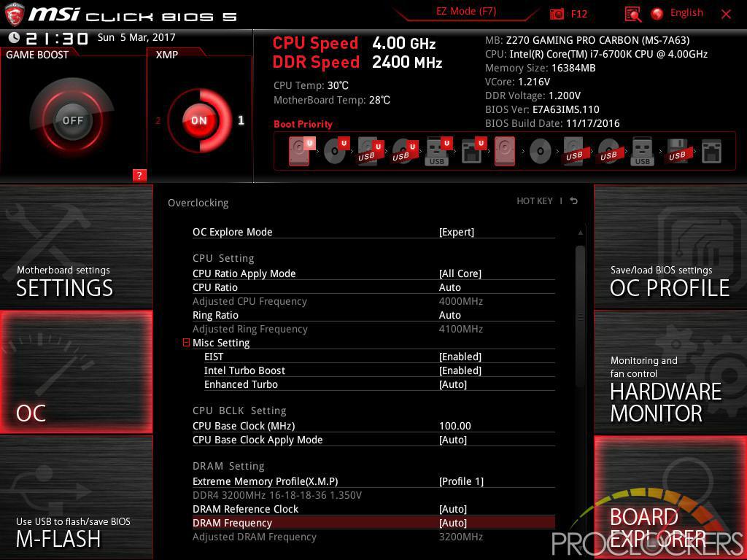The height and width of the screenshot is (560, 747).
Task: Select the UEFI CD/DVD drive boot icon
Action: click(x=336, y=151)
